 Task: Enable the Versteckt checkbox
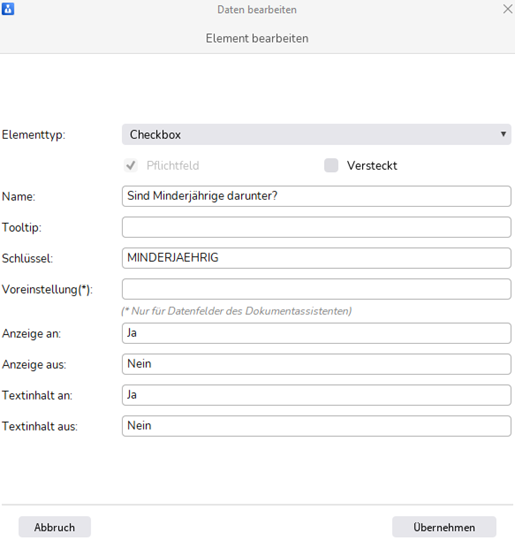pos(331,165)
